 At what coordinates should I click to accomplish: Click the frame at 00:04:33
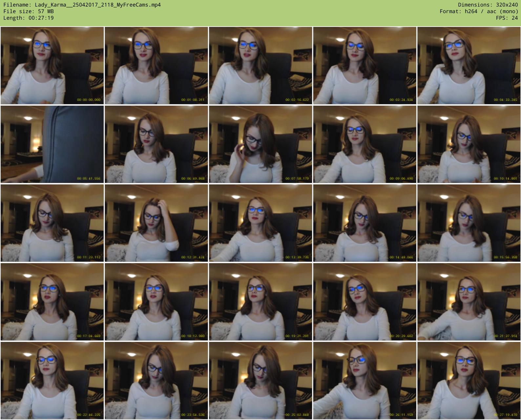[469, 66]
